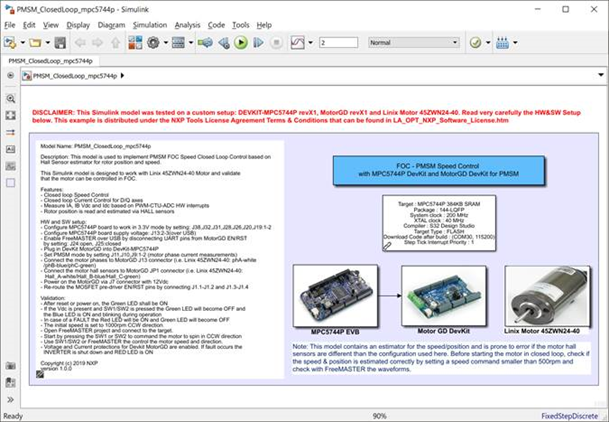The height and width of the screenshot is (422, 609).
Task: Select the Annotation tool in palette
Action: click(10, 149)
